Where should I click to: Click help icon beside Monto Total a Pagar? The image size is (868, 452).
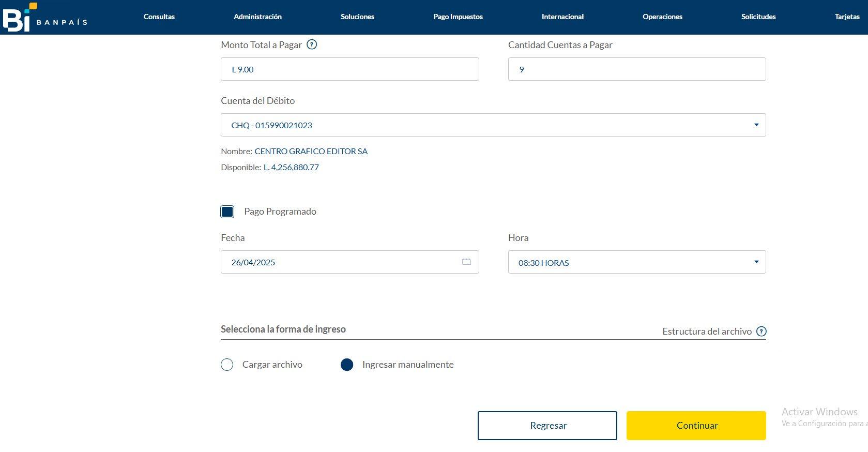tap(312, 44)
